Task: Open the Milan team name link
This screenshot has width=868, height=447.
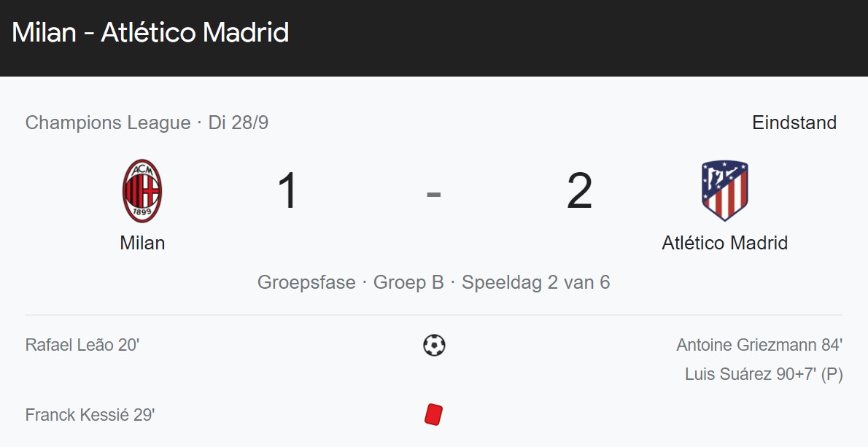Action: (x=142, y=243)
